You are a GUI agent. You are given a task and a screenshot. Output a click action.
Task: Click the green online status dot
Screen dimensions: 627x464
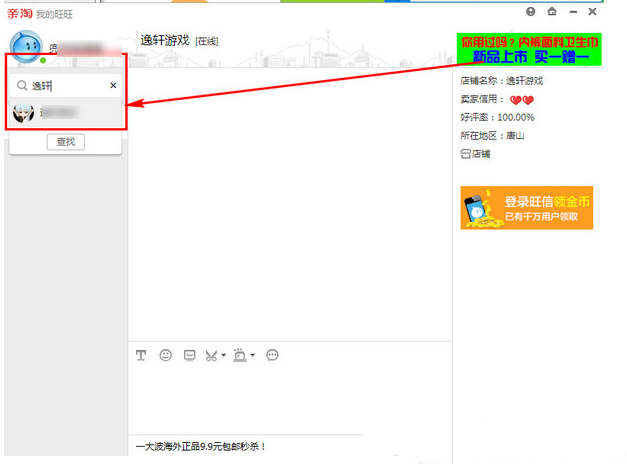[43, 60]
